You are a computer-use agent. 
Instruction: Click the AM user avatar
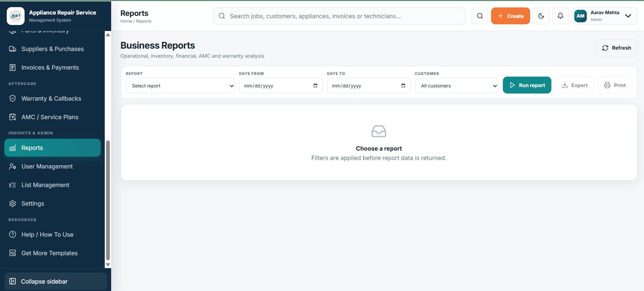click(580, 16)
